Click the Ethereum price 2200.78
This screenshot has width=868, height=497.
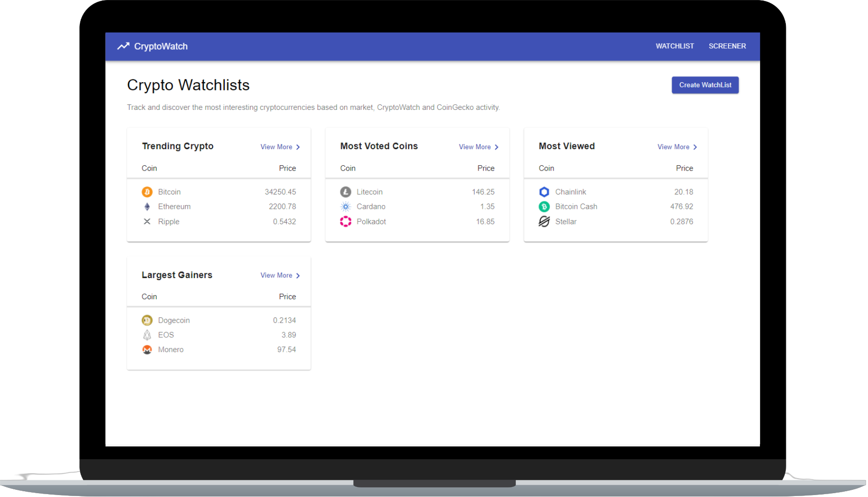pos(282,207)
